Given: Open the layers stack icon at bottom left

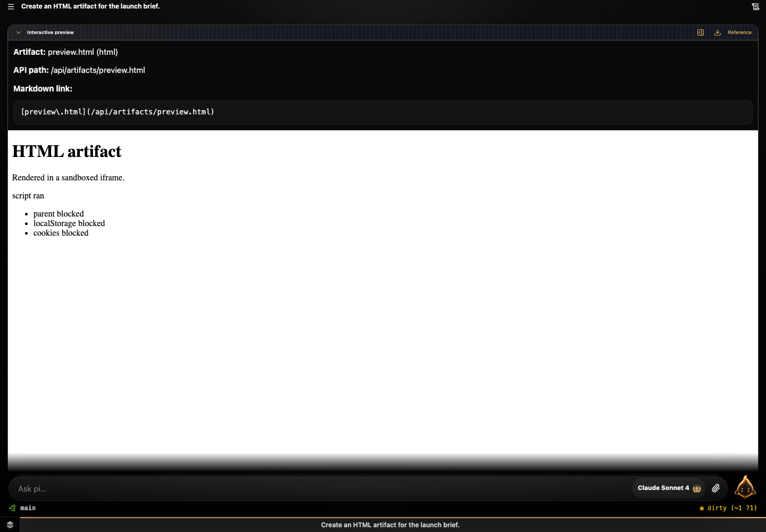Looking at the screenshot, I should [10, 525].
